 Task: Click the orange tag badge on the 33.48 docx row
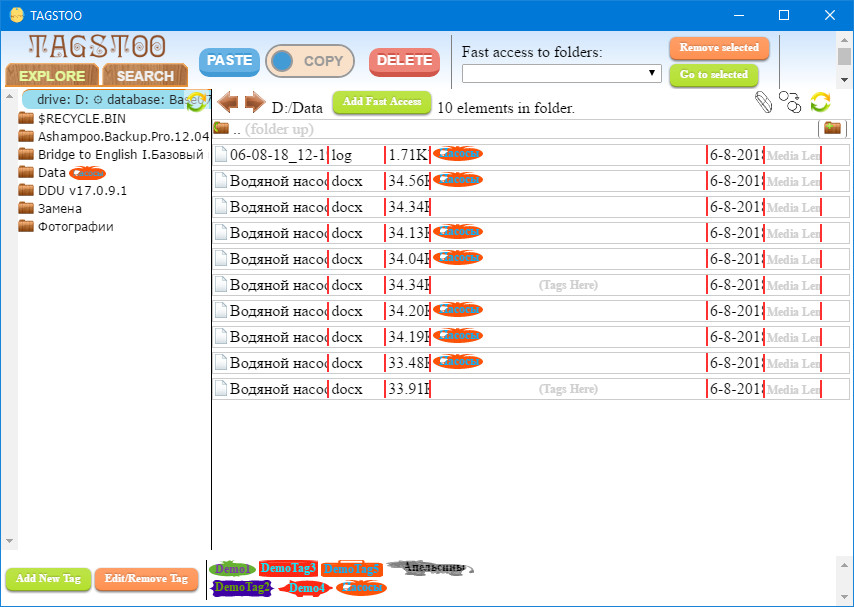point(458,362)
